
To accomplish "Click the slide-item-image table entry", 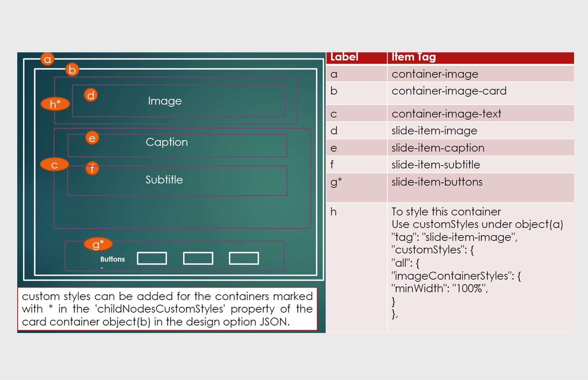I will (x=435, y=131).
